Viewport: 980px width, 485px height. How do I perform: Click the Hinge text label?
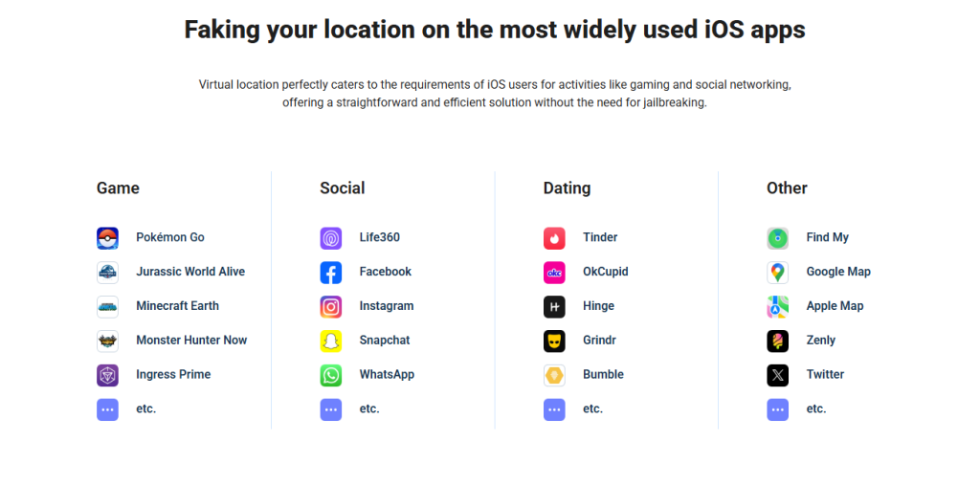point(598,306)
